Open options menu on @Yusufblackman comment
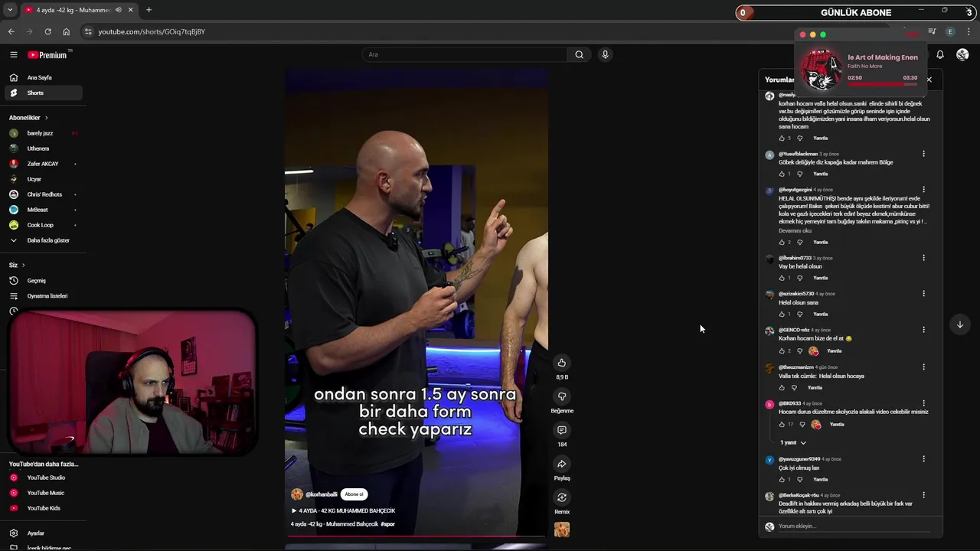This screenshot has height=551, width=980. [923, 154]
